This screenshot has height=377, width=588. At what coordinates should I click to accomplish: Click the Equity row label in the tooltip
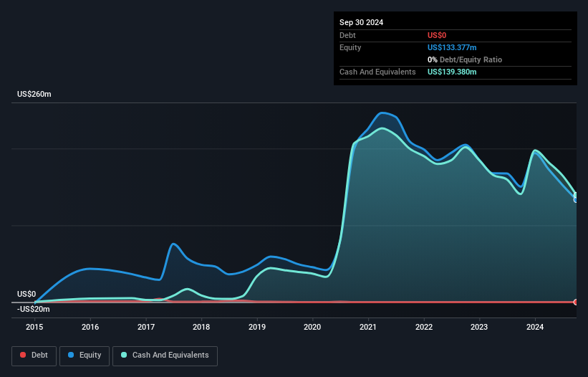[350, 47]
